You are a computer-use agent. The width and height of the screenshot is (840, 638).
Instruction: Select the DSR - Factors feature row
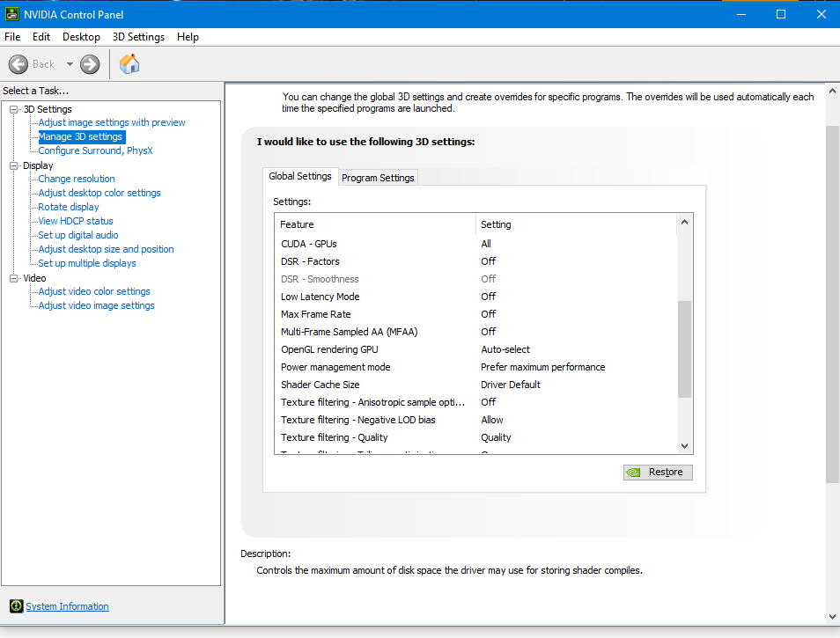476,261
